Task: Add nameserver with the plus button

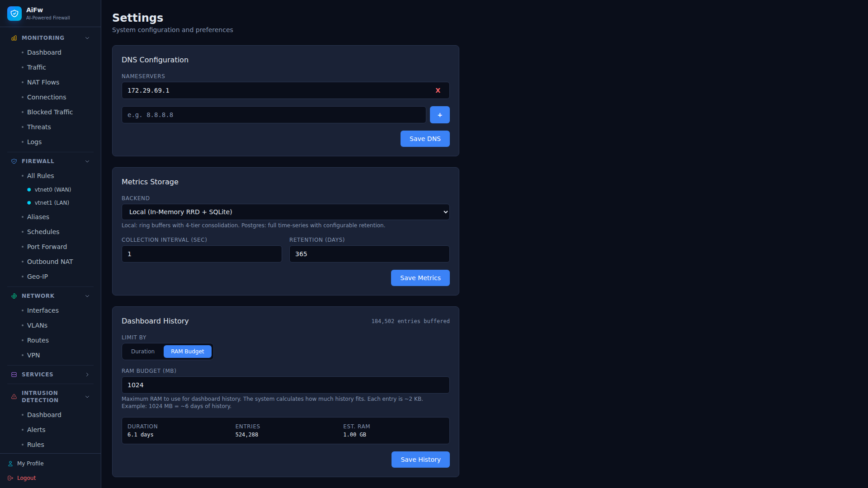Action: tap(439, 115)
